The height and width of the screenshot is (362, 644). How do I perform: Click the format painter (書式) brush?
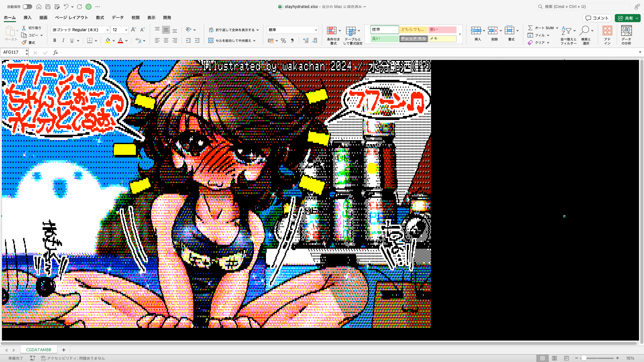click(x=24, y=43)
